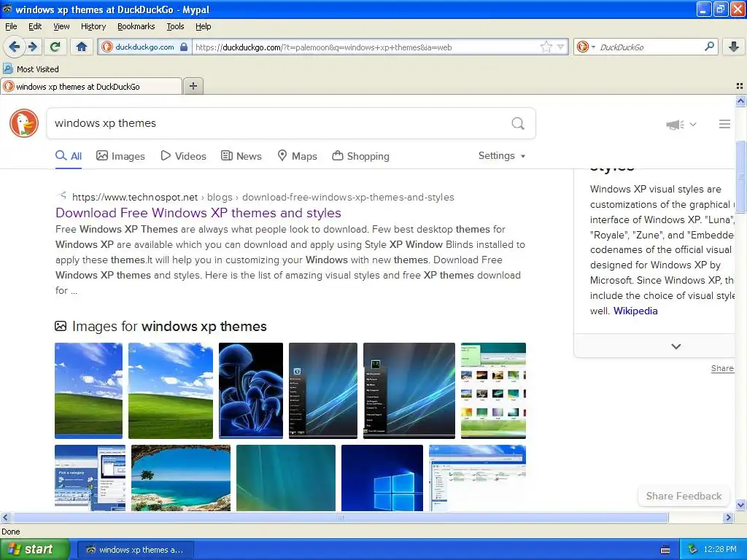Select the windows xp themes browser tab

(91, 86)
